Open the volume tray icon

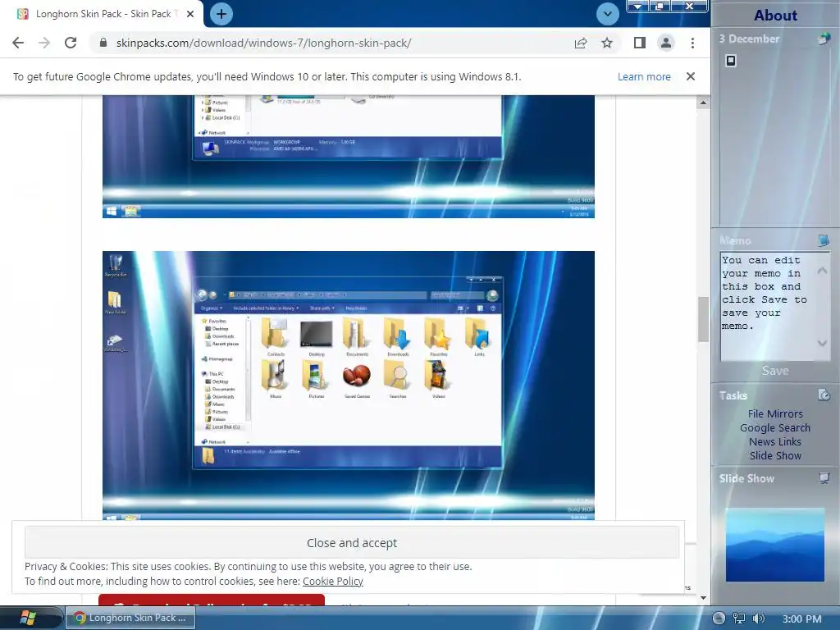point(759,619)
